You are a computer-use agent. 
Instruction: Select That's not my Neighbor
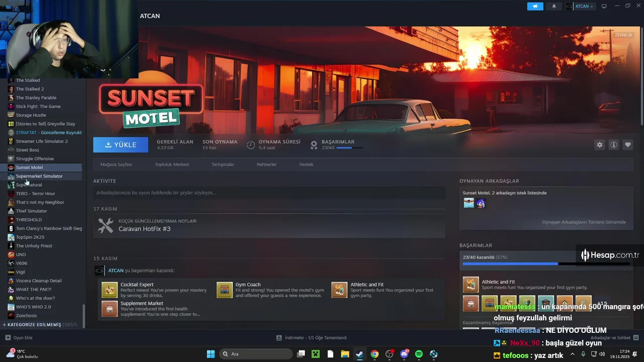[x=40, y=202]
